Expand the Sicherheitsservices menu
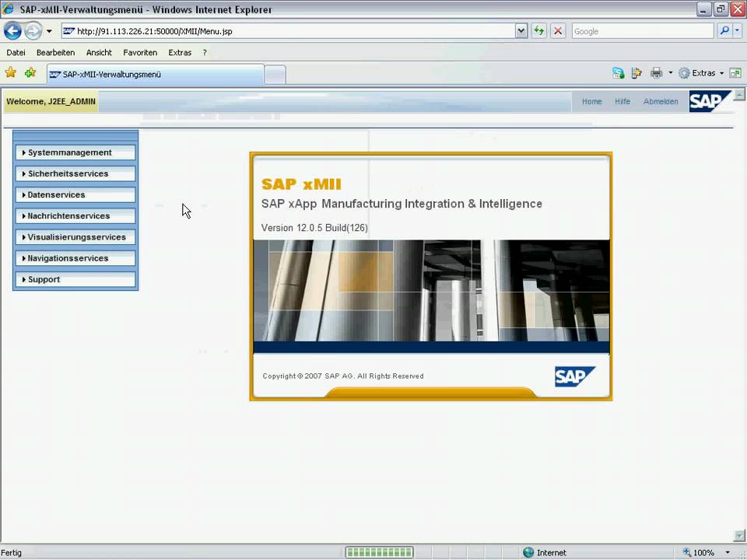747x560 pixels. [75, 173]
